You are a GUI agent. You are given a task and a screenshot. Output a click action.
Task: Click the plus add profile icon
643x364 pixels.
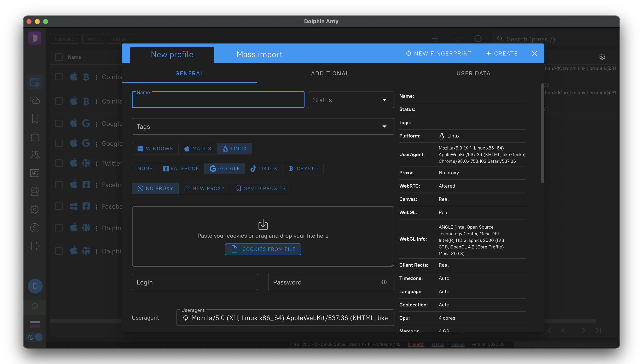[435, 39]
